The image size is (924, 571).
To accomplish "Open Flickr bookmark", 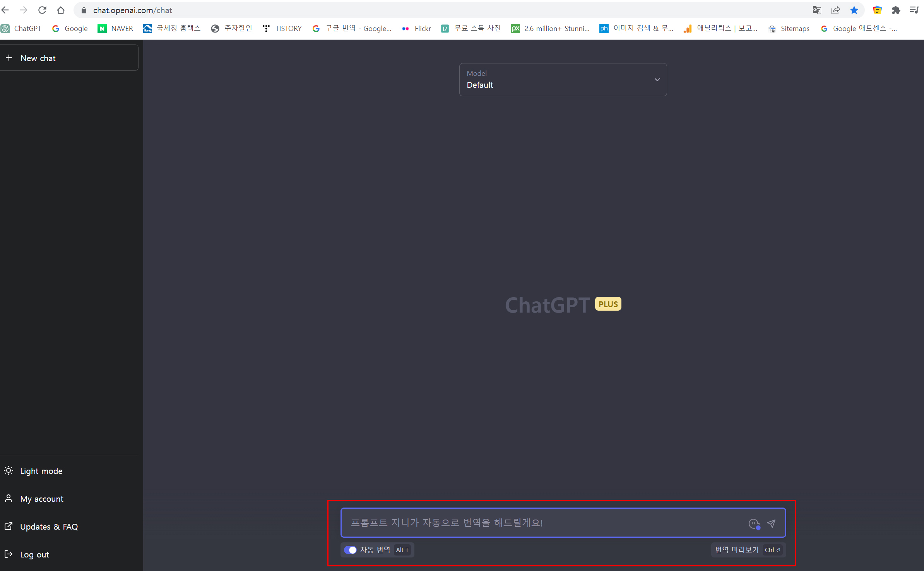I will click(x=416, y=28).
